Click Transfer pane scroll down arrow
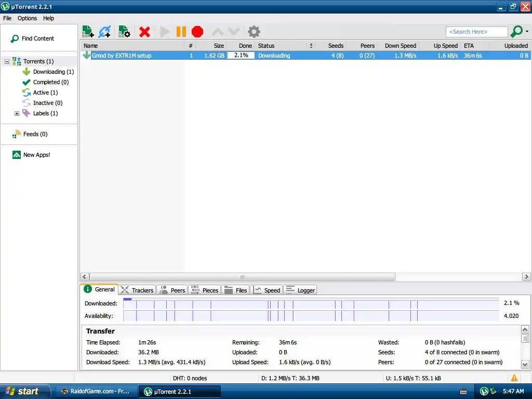Viewport: 532px width, 399px height. pyautogui.click(x=525, y=365)
